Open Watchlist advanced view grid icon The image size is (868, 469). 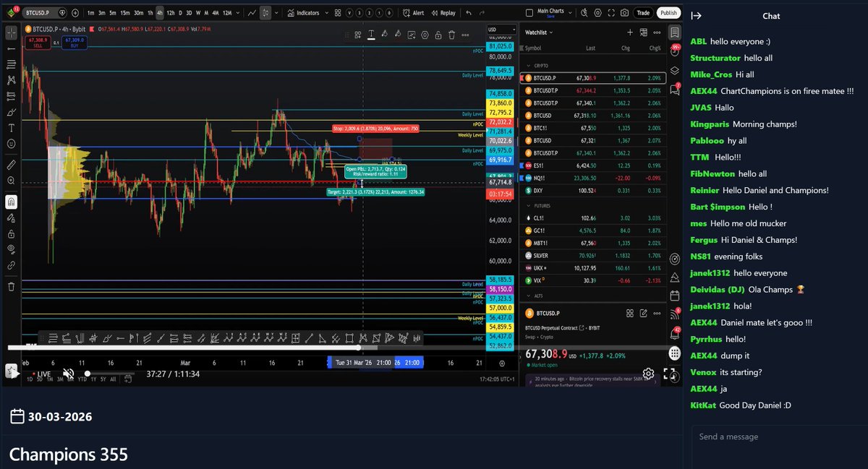coord(643,32)
